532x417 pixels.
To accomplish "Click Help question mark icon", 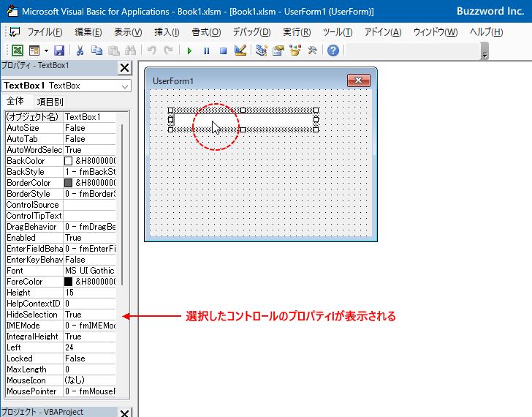I will [x=333, y=50].
